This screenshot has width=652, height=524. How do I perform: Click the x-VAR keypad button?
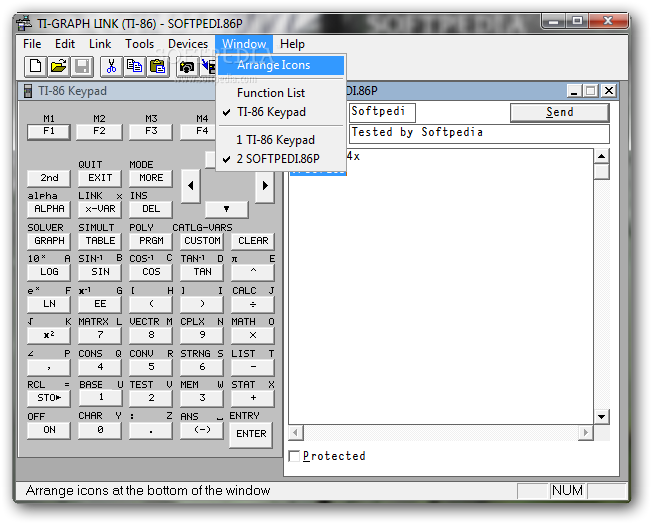click(100, 209)
